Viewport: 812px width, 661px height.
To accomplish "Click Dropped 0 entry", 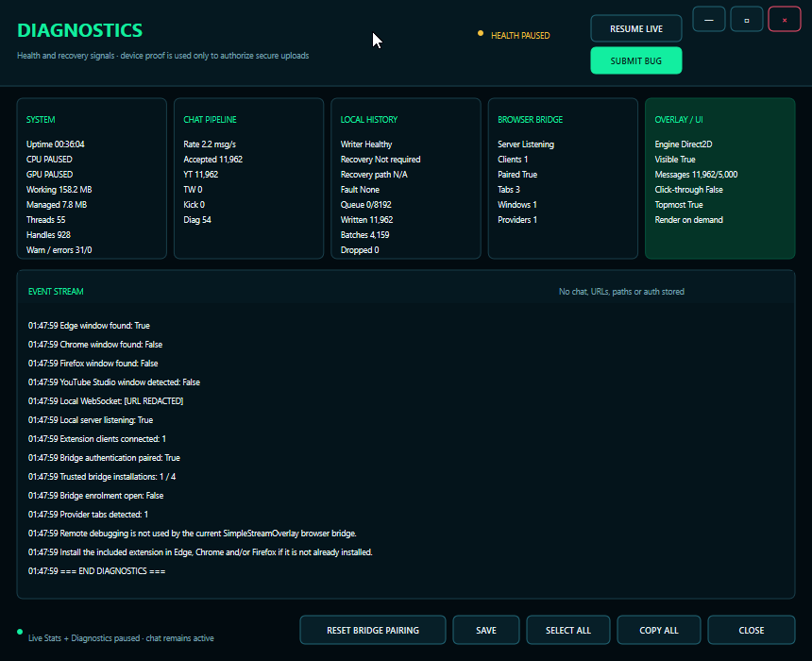I will click(360, 249).
